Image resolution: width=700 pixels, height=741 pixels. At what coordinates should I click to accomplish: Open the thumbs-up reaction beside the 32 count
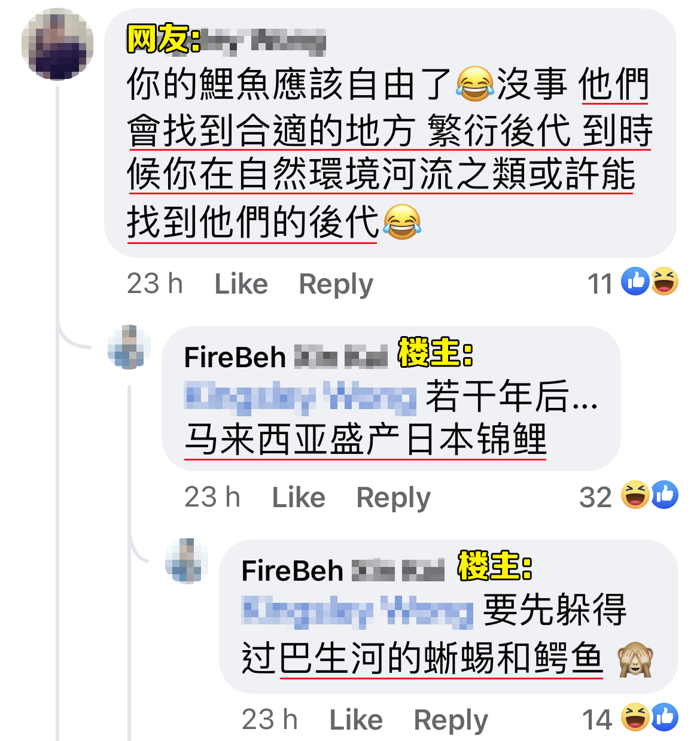pos(664,495)
